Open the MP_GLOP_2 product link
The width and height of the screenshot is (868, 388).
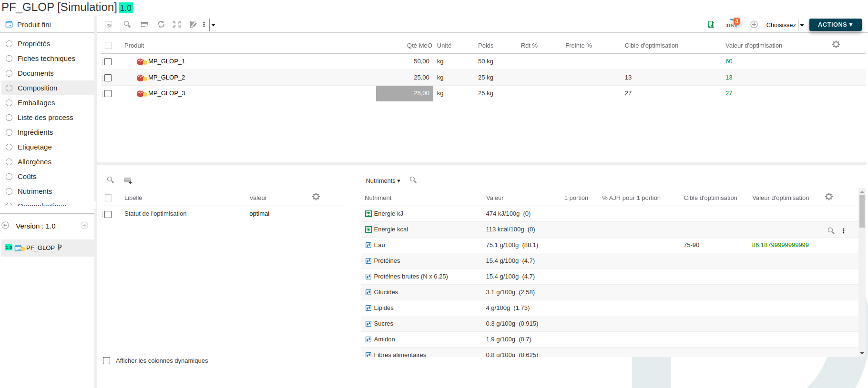166,77
